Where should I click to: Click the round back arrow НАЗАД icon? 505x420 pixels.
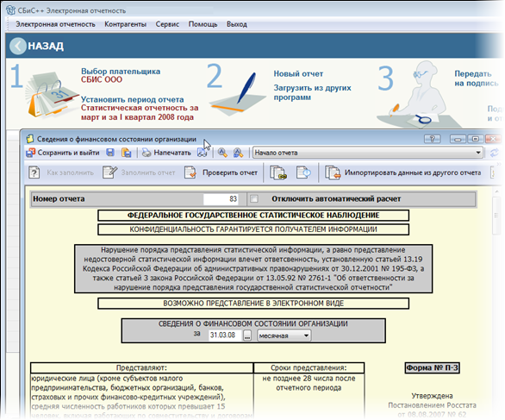point(17,46)
